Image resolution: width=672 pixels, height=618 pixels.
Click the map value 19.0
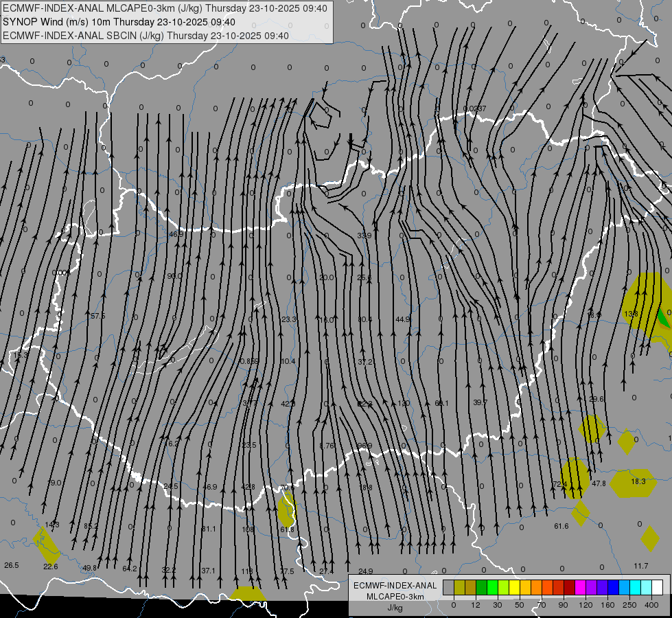[x=54, y=483]
